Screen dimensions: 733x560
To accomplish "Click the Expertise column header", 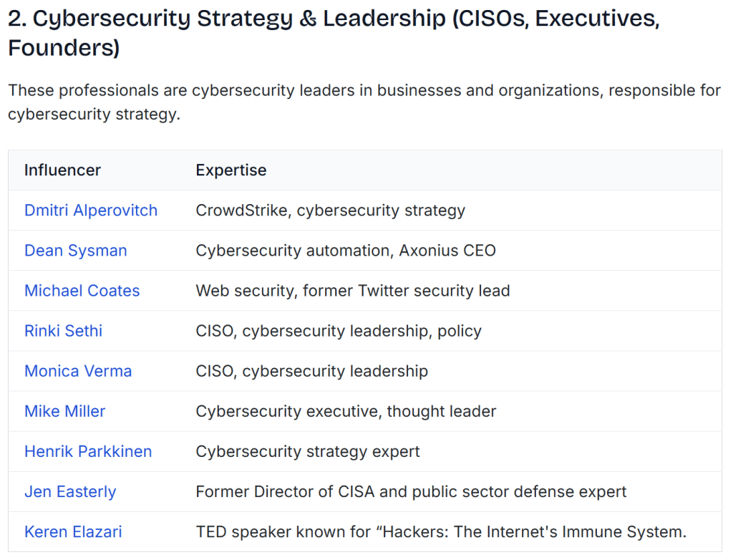I will (231, 170).
